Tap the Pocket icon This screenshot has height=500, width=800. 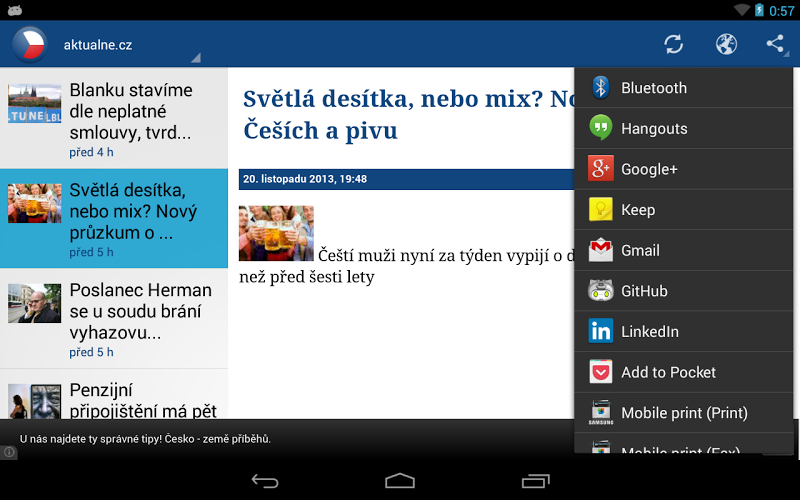click(x=601, y=371)
